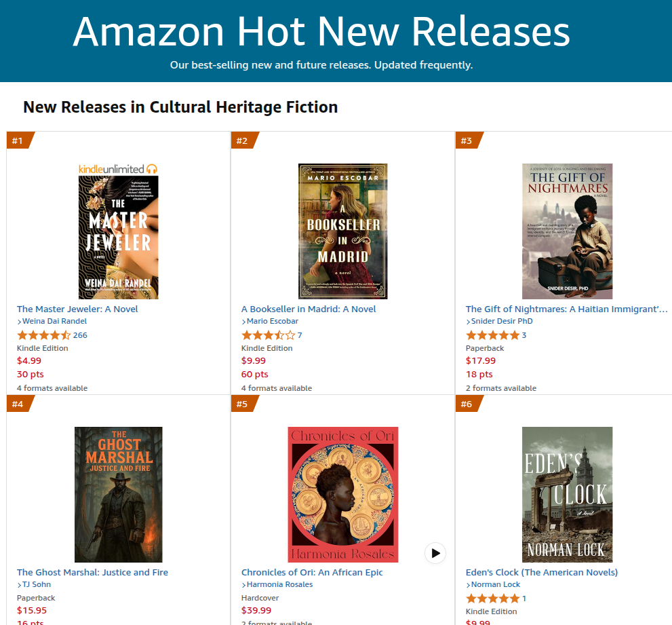Click the Kindle Unlimited audio headphones icon
This screenshot has width=672, height=625.
152,169
